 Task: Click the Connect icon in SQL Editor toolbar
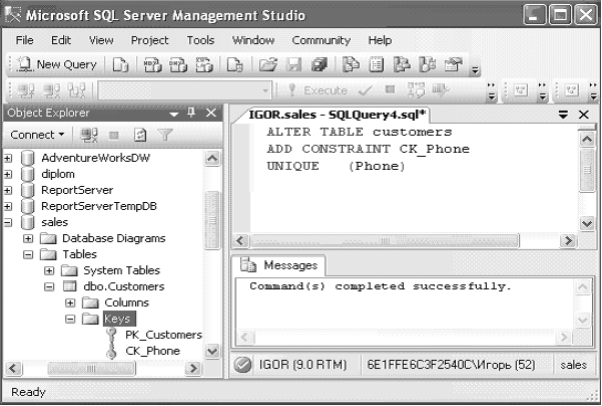[26, 91]
